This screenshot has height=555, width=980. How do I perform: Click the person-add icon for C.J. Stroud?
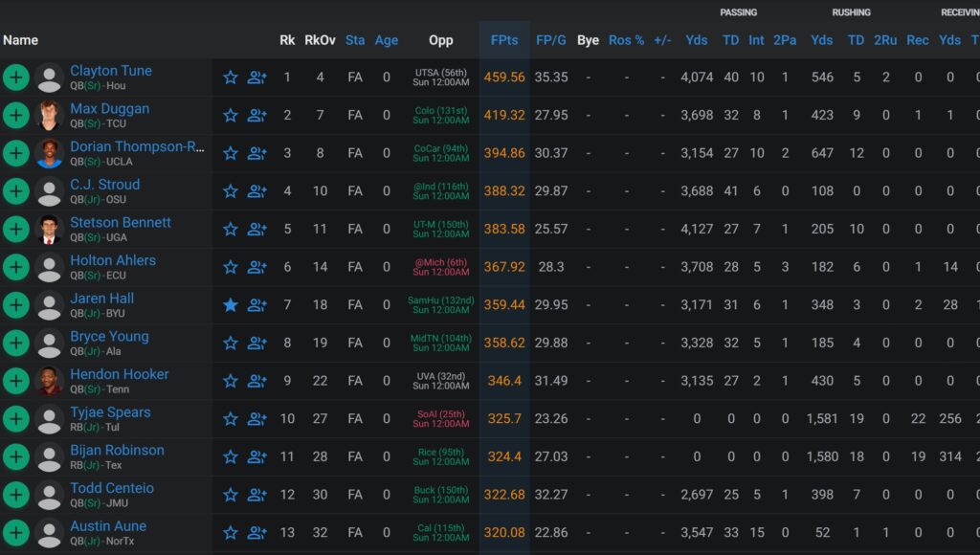coord(256,190)
